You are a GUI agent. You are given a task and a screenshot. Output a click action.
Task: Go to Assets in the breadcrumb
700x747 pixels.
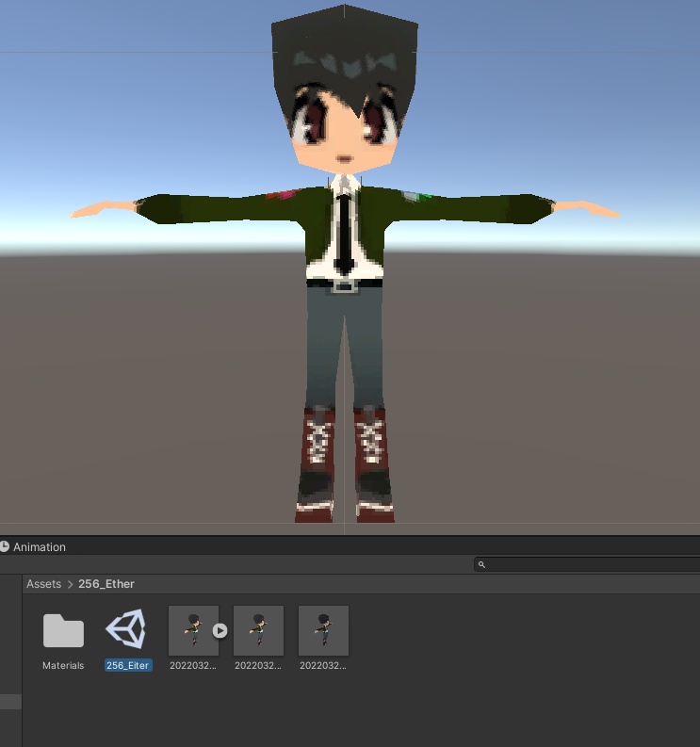click(44, 584)
